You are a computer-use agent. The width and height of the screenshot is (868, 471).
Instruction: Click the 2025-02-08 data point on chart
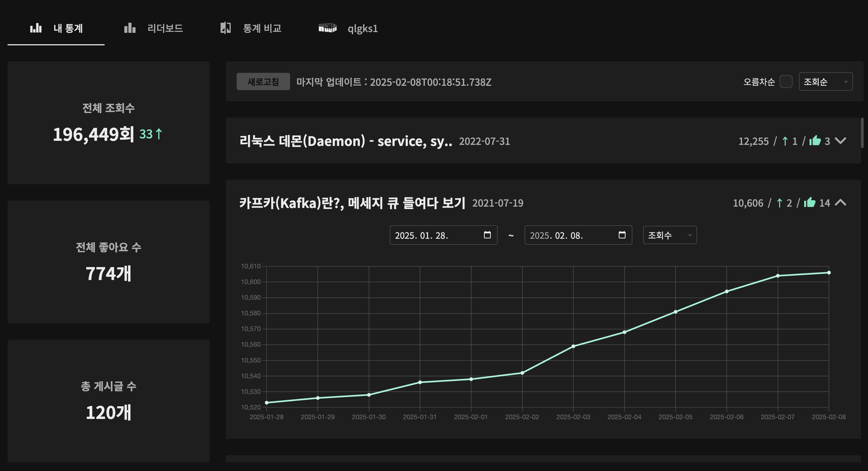click(x=829, y=273)
